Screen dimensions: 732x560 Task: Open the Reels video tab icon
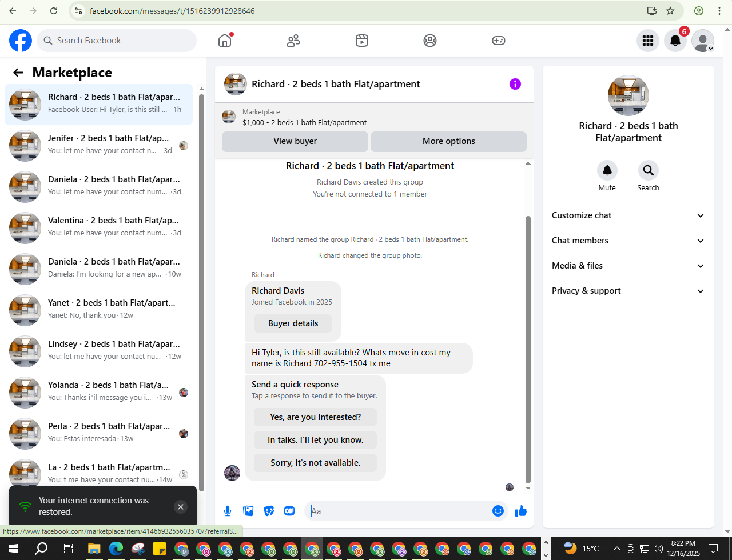(361, 41)
